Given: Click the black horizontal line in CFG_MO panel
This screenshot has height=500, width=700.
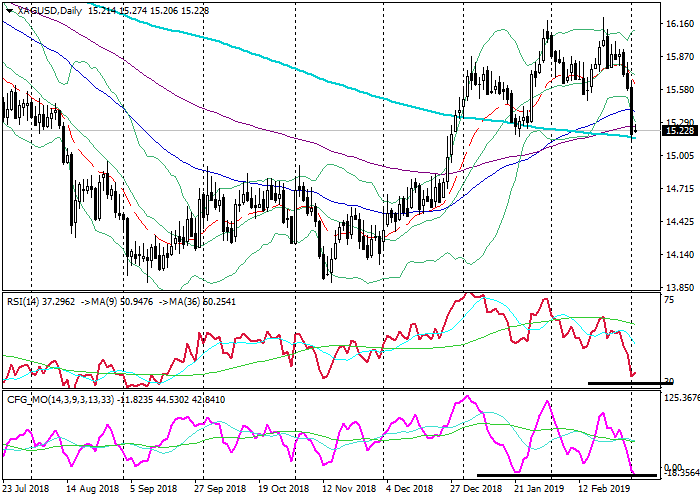Looking at the screenshot, I should (x=566, y=475).
